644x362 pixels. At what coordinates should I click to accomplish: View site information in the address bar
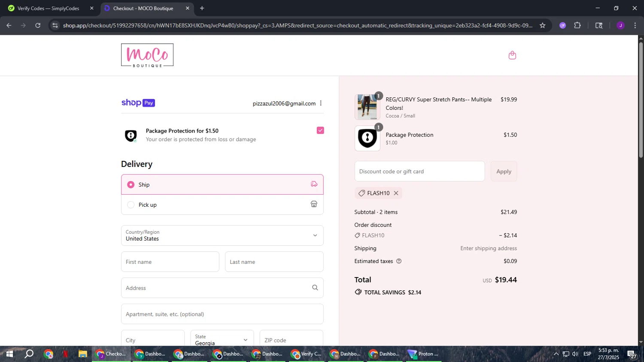[x=55, y=25]
